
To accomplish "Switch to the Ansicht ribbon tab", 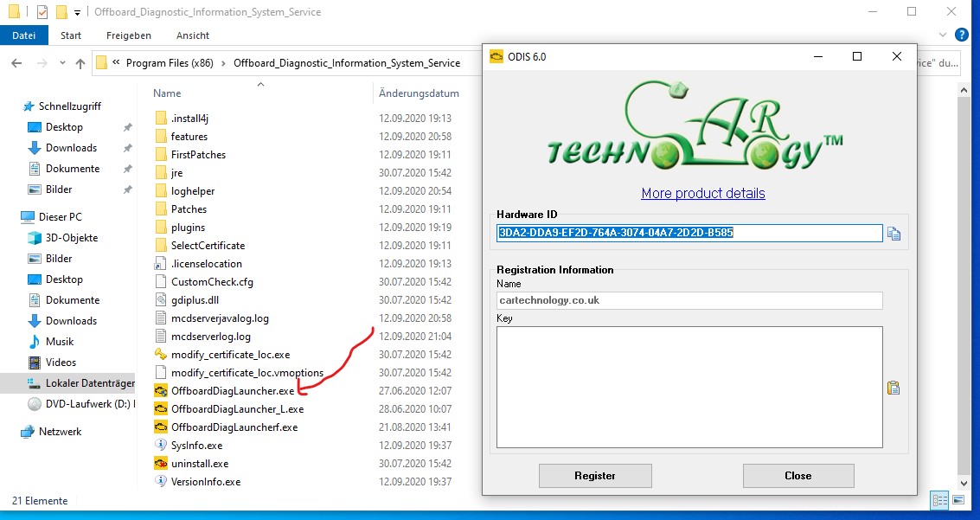I will pos(193,35).
